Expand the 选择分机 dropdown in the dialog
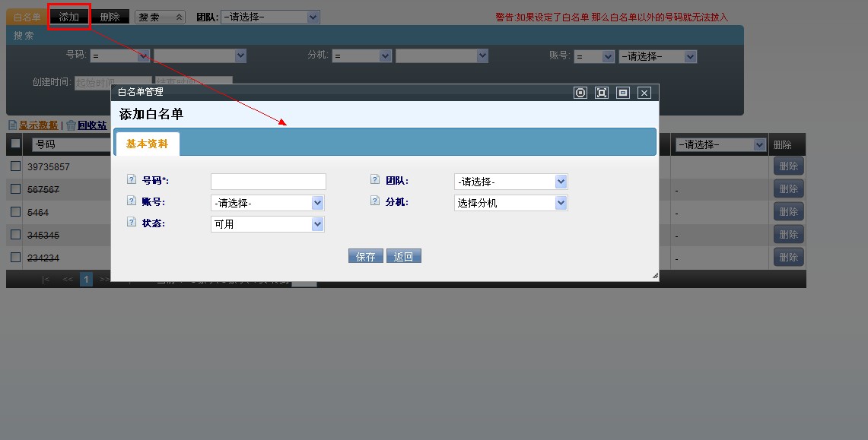This screenshot has height=440, width=868. pos(511,203)
